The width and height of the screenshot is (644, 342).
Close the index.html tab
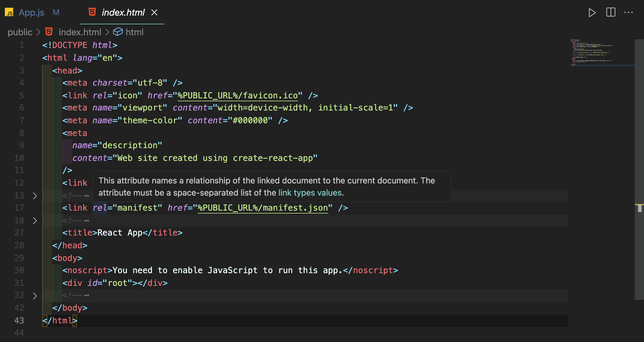[154, 12]
